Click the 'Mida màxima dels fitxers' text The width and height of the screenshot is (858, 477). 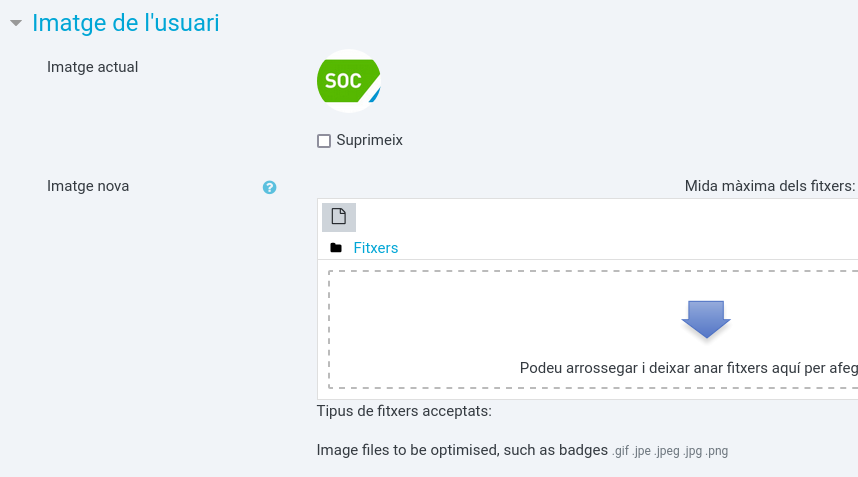(x=770, y=186)
